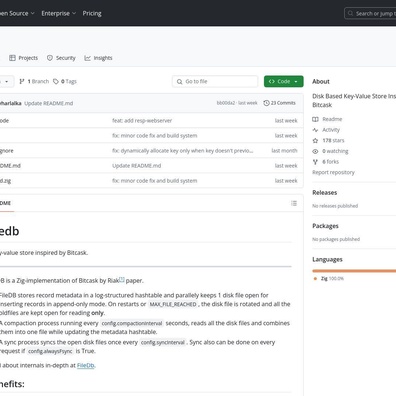Open the branch selector dropdown
The height and width of the screenshot is (396, 396).
pyautogui.click(x=6, y=81)
